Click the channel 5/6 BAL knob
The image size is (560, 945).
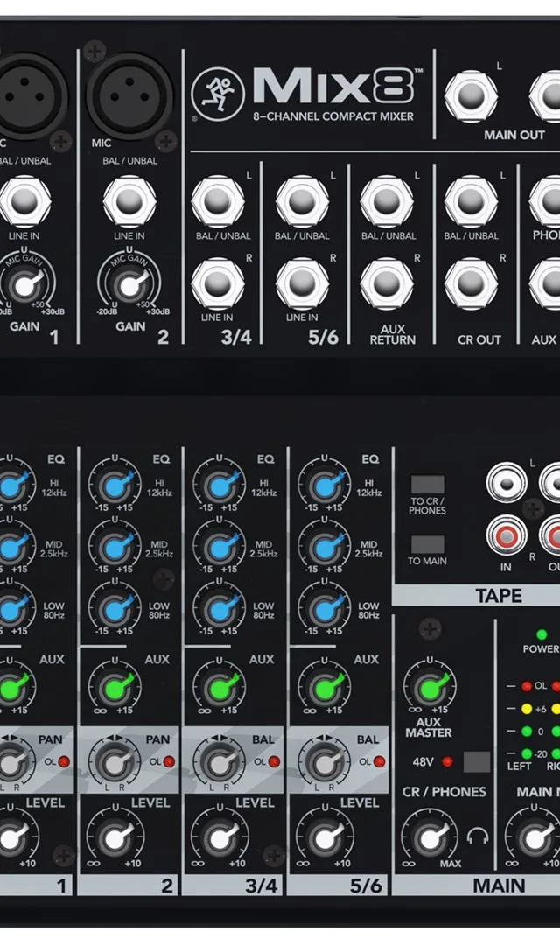(x=325, y=763)
